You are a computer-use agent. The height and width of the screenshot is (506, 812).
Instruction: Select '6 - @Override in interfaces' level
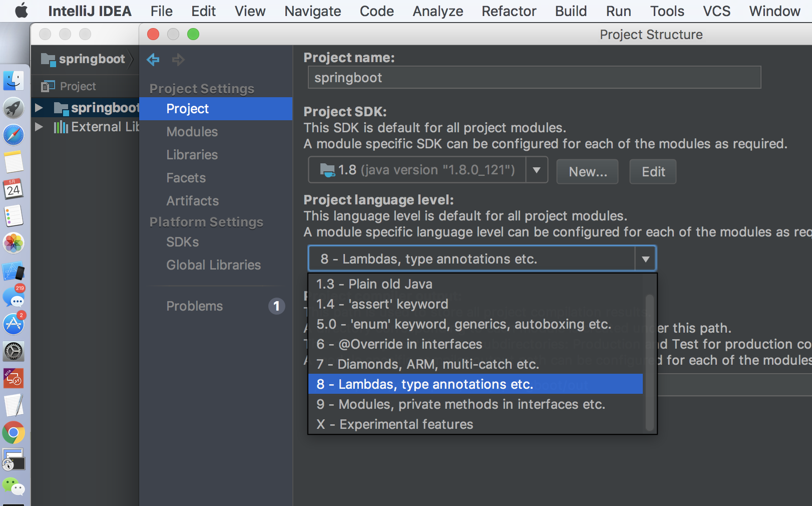pos(476,344)
